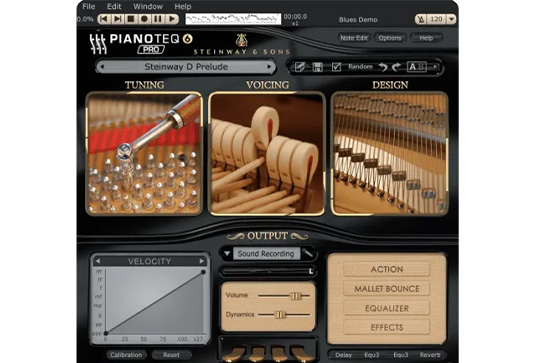Click the microphone icon next to Sound Recording
Screen dimensions: 535x363
308,253
